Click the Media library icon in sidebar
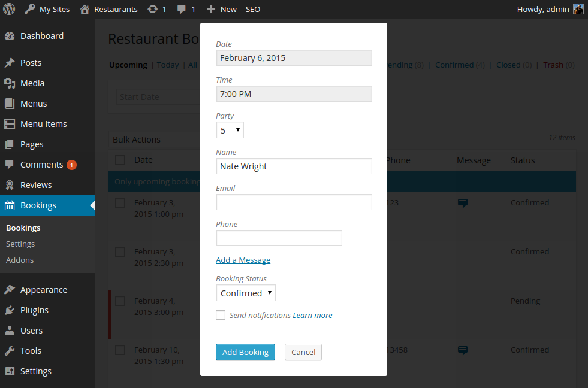 click(x=10, y=83)
